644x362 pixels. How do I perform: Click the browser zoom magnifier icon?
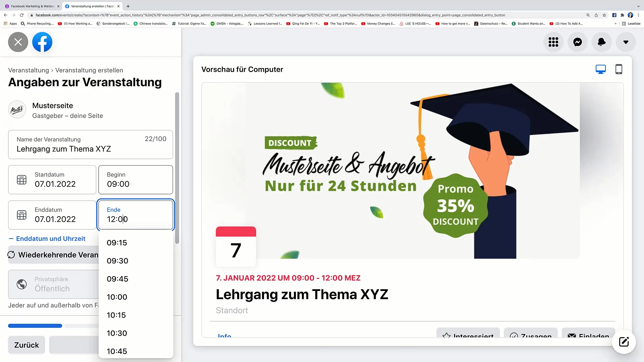[588, 15]
